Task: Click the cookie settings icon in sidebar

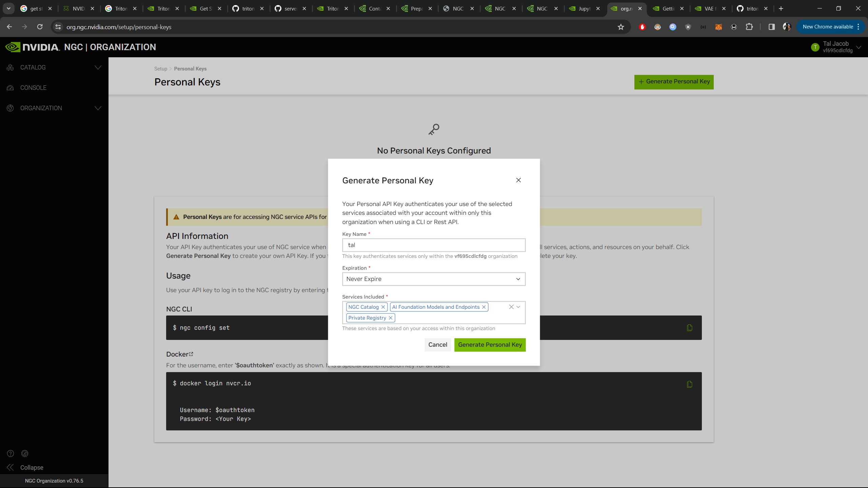Action: (x=25, y=453)
